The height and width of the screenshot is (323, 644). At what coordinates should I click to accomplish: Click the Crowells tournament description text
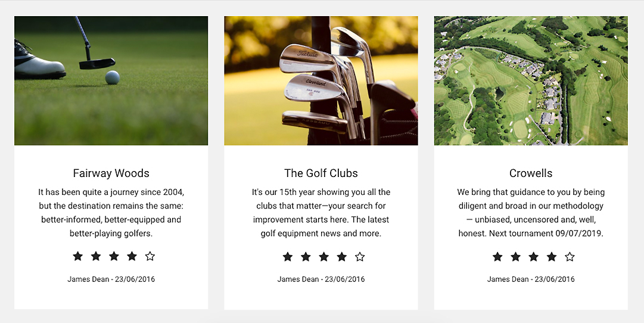tap(531, 213)
